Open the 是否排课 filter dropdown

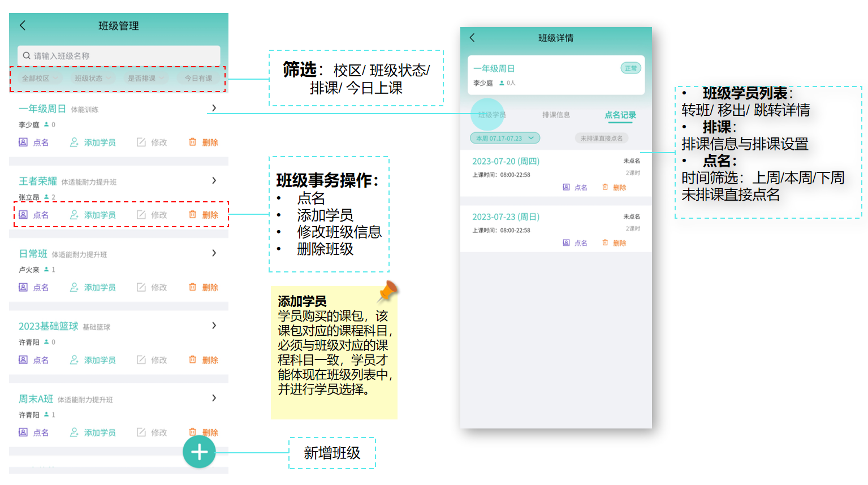click(x=145, y=79)
